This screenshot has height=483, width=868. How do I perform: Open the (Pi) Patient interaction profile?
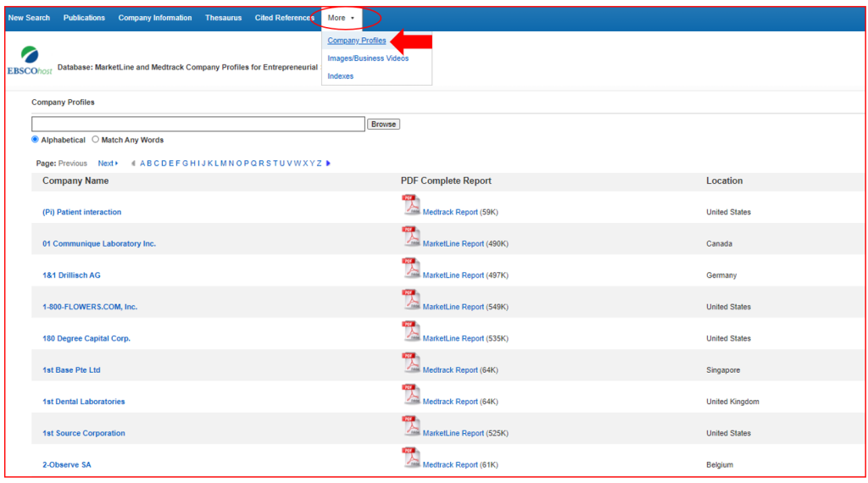(82, 212)
